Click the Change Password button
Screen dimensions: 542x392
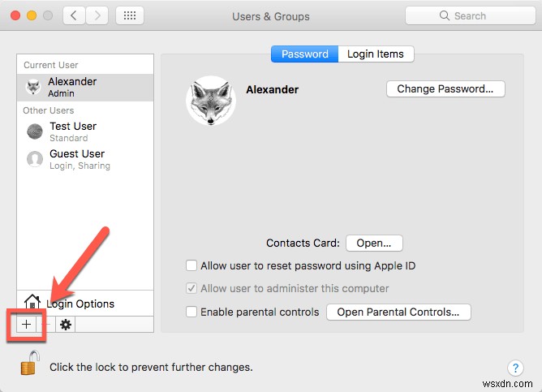tap(445, 89)
